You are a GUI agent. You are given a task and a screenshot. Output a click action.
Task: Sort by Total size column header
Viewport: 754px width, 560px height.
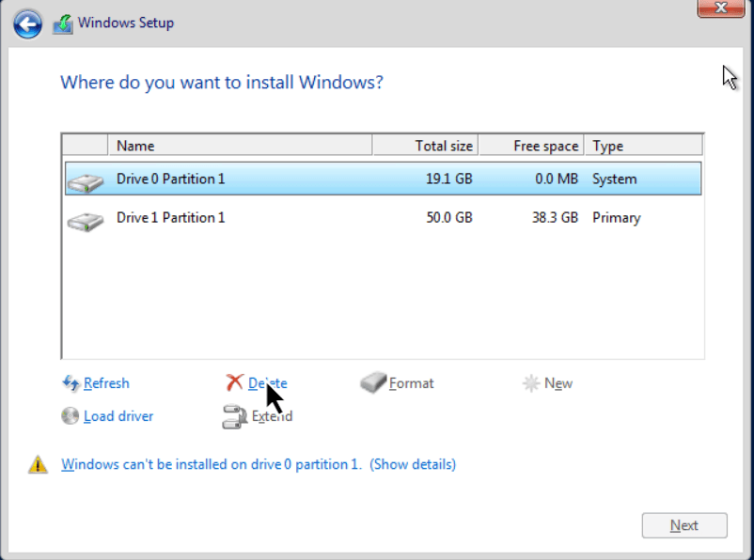426,146
